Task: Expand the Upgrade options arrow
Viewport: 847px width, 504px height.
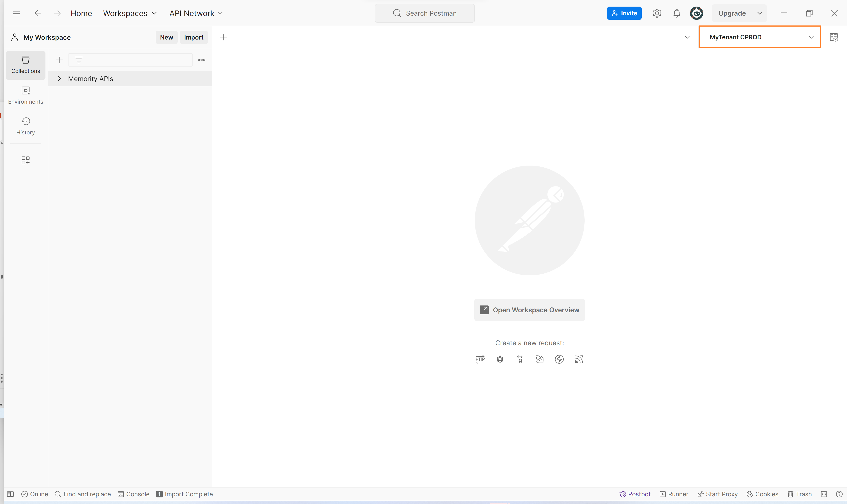Action: [760, 13]
